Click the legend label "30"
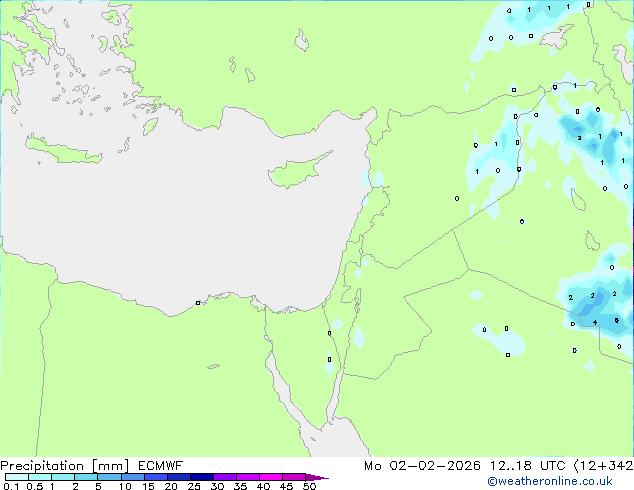 [x=217, y=486]
